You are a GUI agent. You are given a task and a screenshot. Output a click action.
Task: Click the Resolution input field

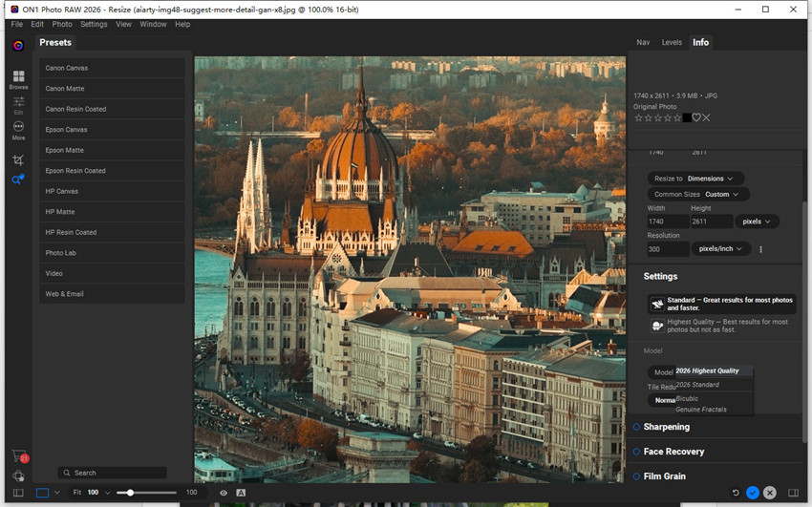click(x=668, y=249)
